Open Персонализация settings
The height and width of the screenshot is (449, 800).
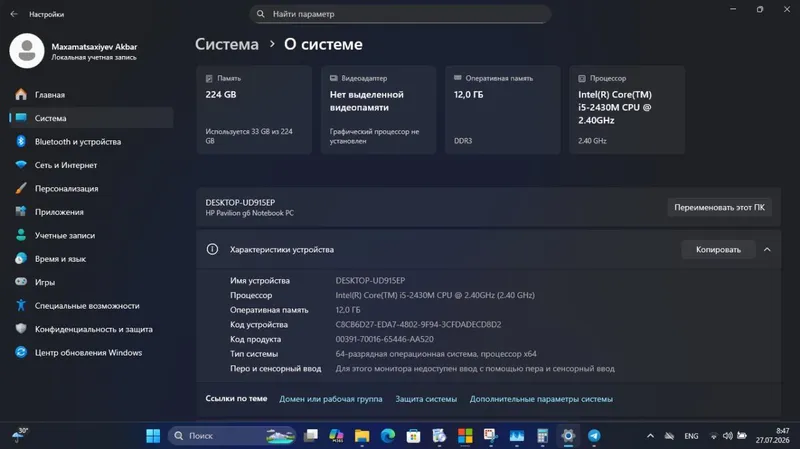(91, 188)
